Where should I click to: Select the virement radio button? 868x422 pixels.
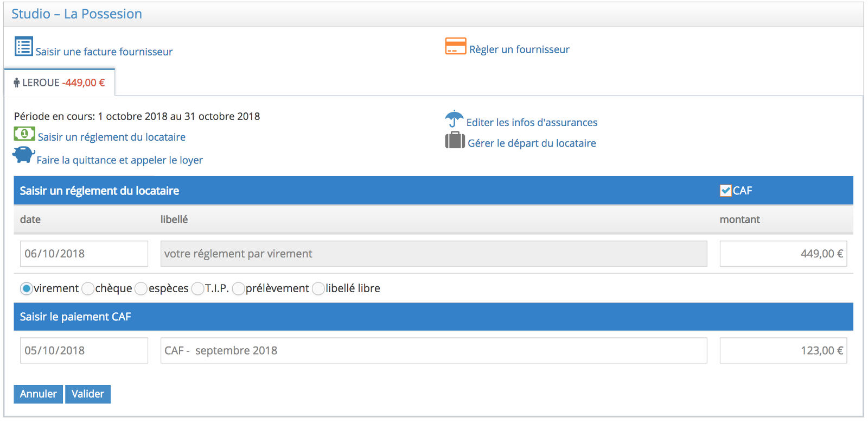pos(26,288)
